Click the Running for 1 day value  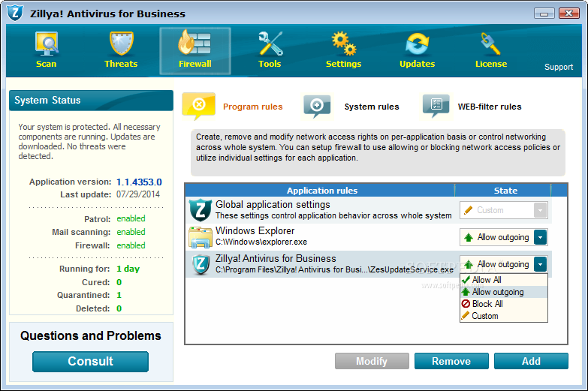128,269
